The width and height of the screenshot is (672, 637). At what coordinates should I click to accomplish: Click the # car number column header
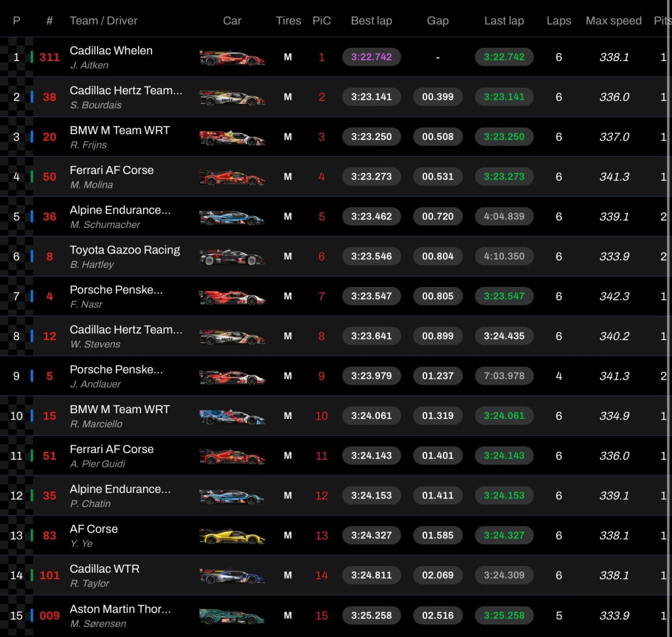tap(49, 20)
